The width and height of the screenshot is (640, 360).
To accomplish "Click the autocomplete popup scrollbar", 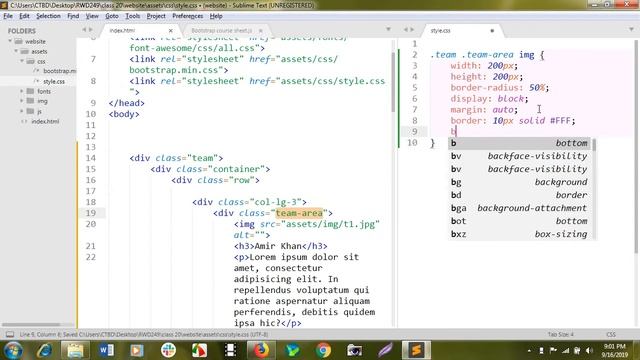I will tap(594, 144).
